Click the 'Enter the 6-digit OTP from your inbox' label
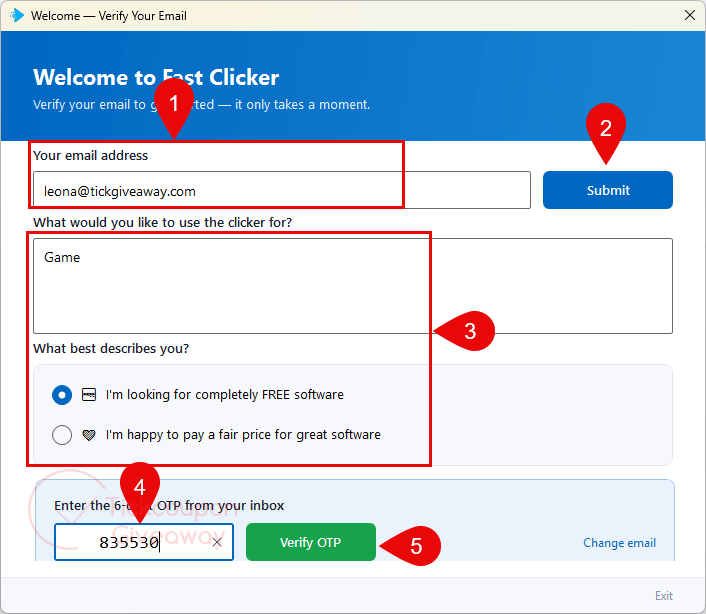The width and height of the screenshot is (706, 614). click(169, 506)
